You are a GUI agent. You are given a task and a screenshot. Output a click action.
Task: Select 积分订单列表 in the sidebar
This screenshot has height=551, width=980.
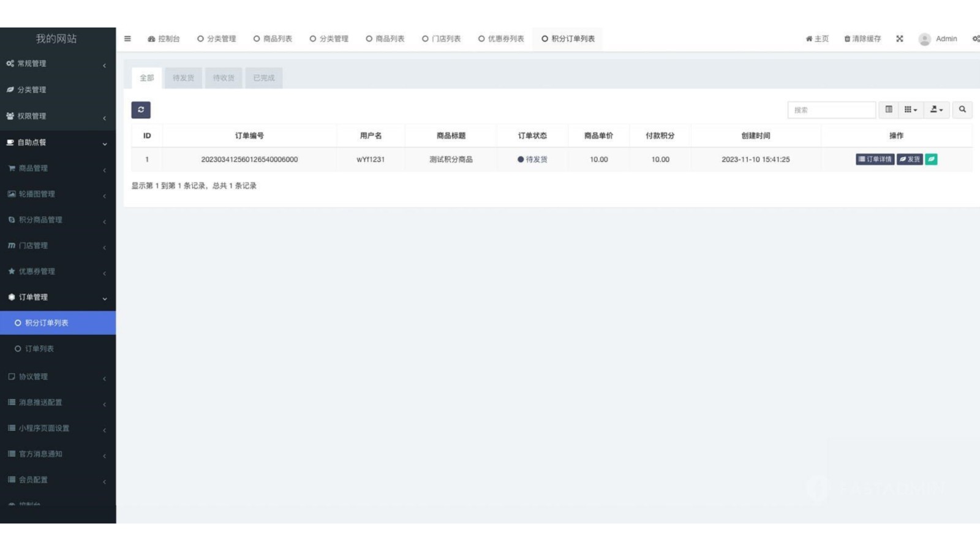(58, 323)
